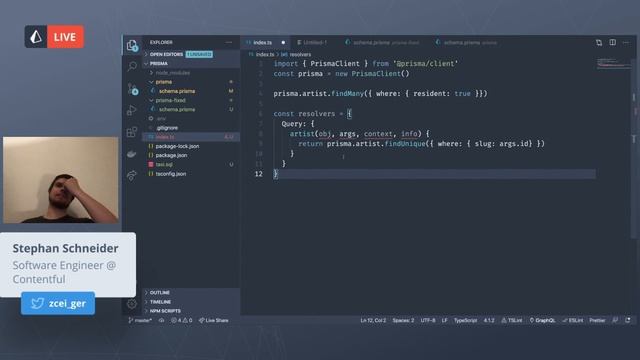Viewport: 640px width, 360px height.
Task: Click the ESLint status item
Action: (573, 320)
